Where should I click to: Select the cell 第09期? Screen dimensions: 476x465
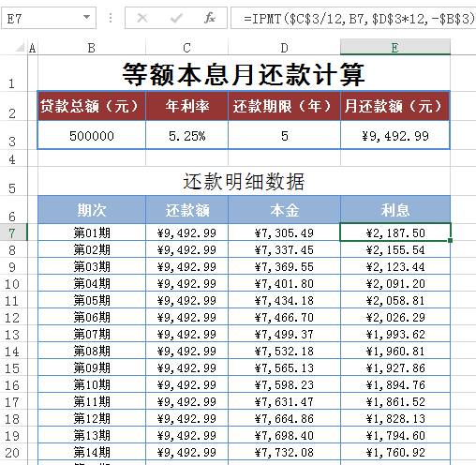[x=92, y=367]
